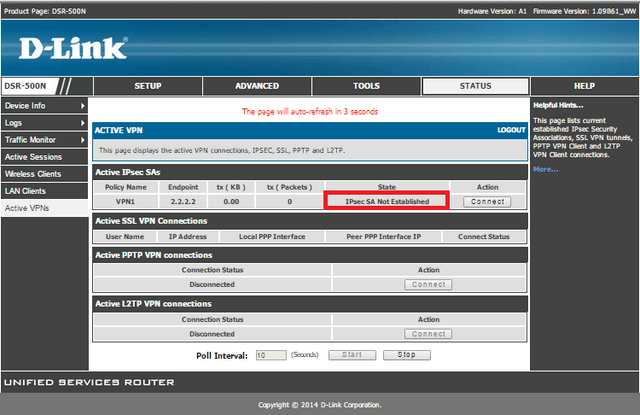This screenshot has height=415, width=640.
Task: Click Connect for L2TP VPN
Action: (x=428, y=334)
